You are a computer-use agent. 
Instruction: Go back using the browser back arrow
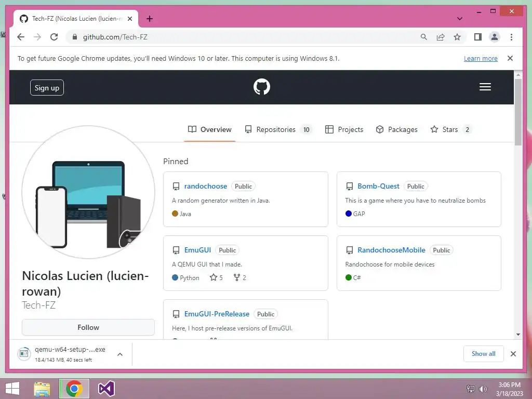tap(21, 37)
